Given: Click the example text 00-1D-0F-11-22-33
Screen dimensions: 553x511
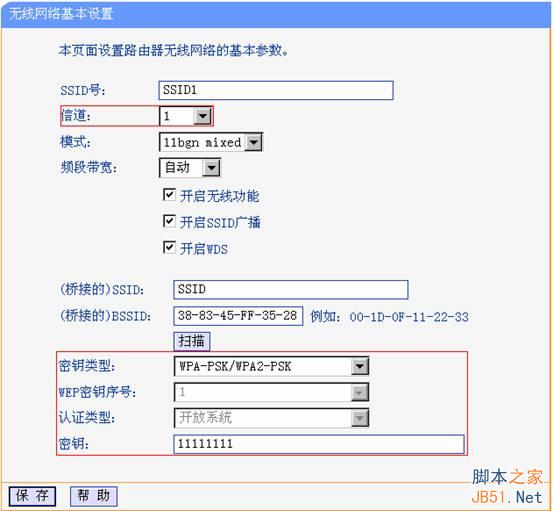Looking at the screenshot, I should [x=409, y=317].
